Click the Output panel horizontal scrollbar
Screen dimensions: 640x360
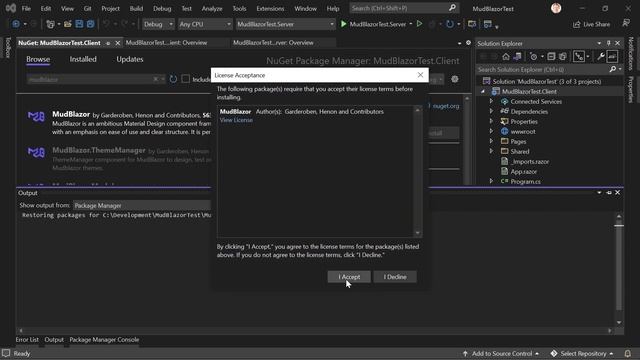pyautogui.click(x=315, y=331)
